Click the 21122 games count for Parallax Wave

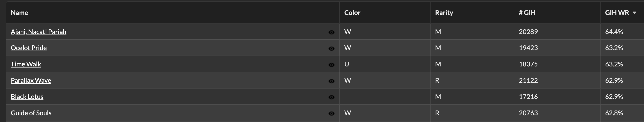pyautogui.click(x=528, y=80)
